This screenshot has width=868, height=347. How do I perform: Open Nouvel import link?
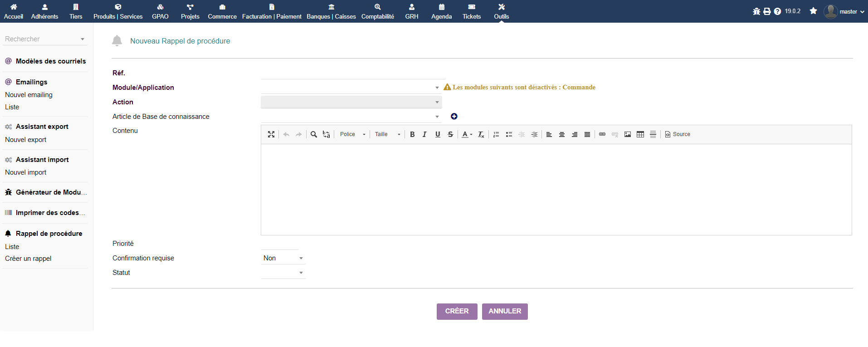click(x=25, y=172)
